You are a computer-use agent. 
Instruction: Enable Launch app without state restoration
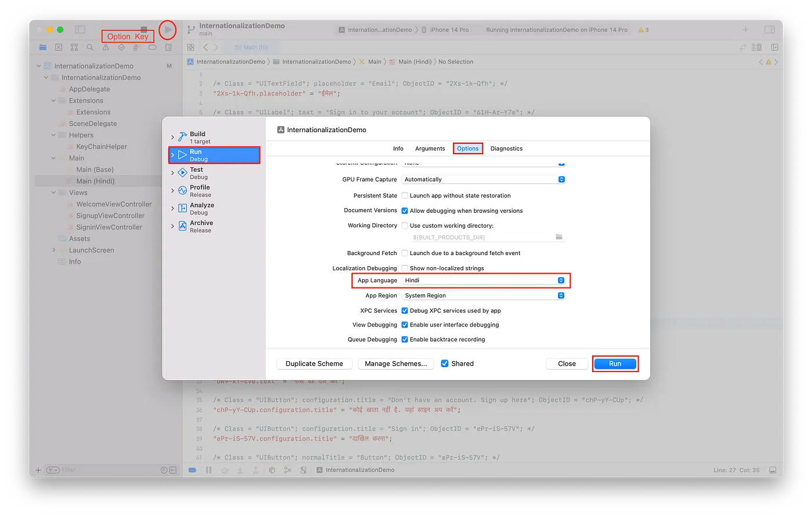pyautogui.click(x=405, y=196)
